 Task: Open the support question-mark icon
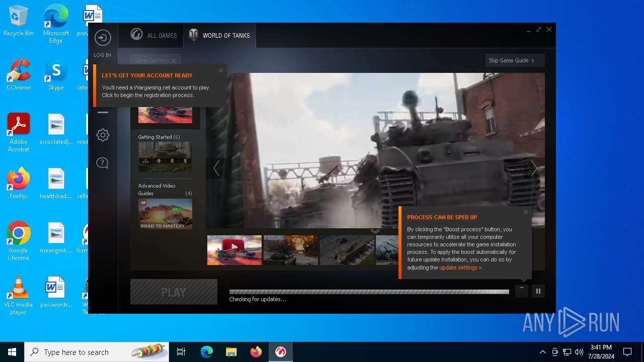[103, 163]
